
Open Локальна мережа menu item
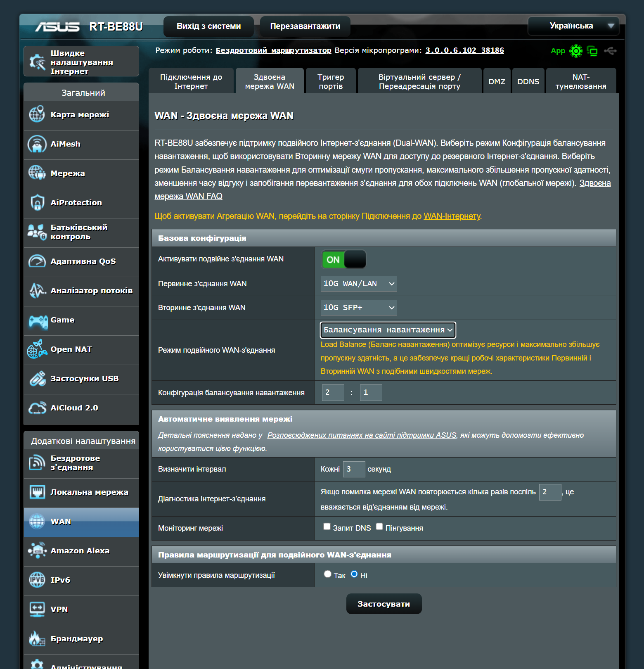(x=81, y=492)
